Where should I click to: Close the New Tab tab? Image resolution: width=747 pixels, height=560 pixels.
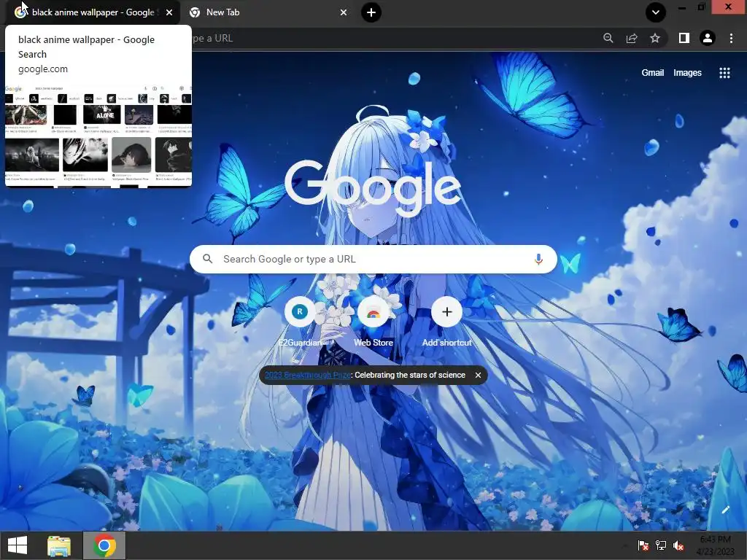[344, 12]
